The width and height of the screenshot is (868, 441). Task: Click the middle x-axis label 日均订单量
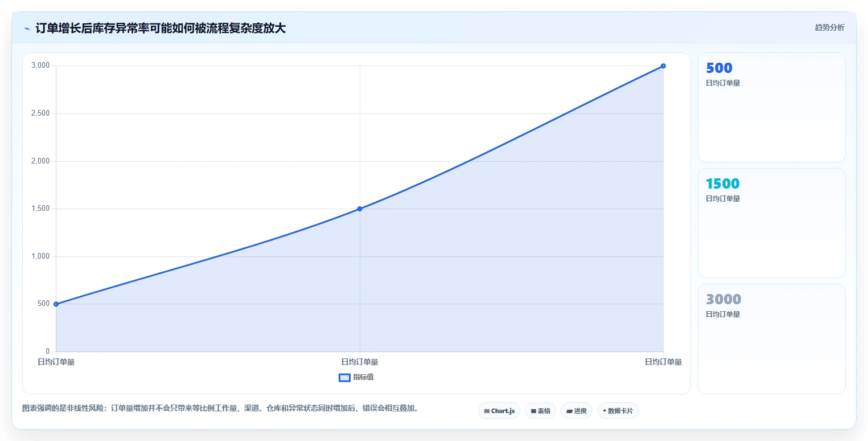pyautogui.click(x=360, y=362)
